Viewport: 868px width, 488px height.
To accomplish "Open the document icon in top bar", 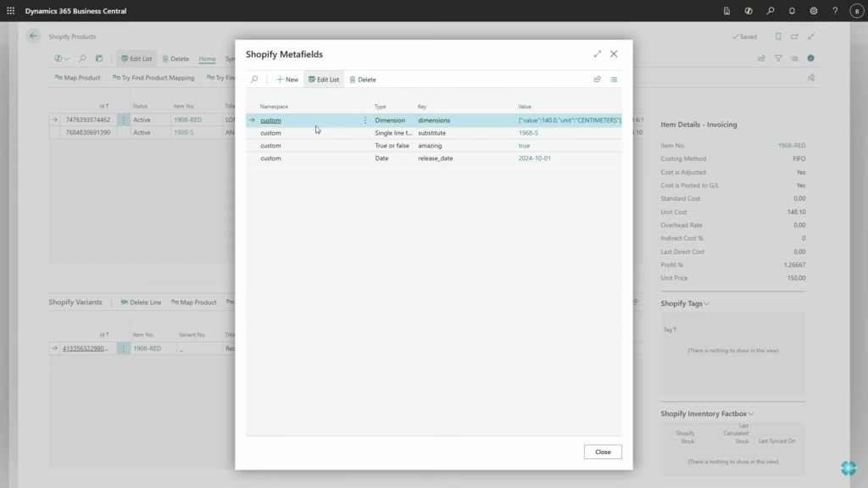I will 726,10.
